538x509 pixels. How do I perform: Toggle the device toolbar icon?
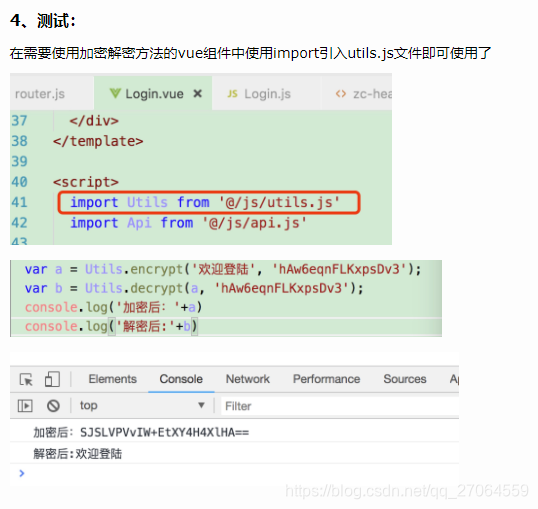52,379
